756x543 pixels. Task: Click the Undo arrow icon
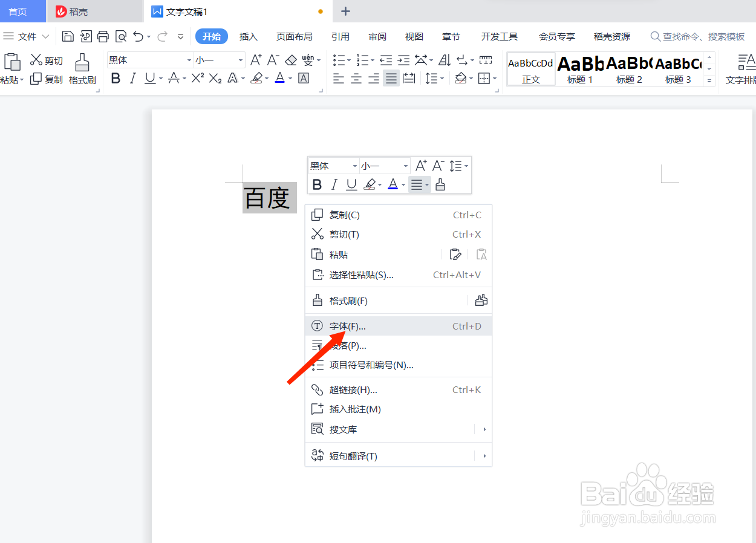click(138, 37)
